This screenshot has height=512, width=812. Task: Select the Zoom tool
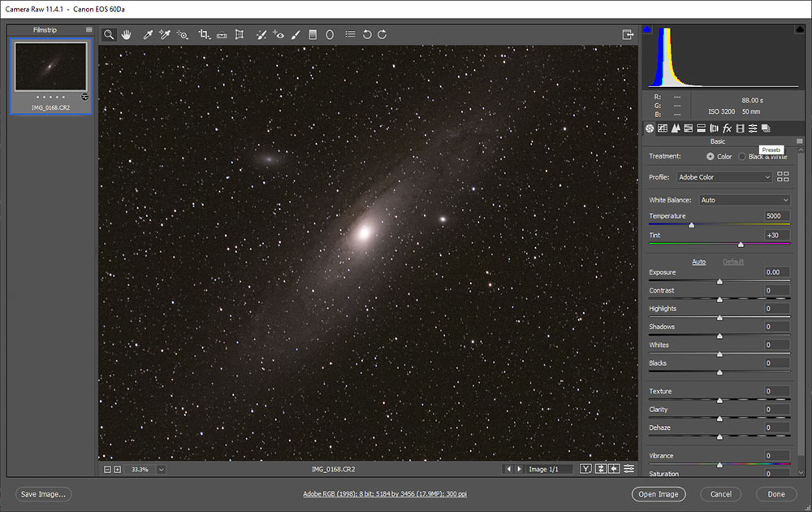(x=109, y=34)
